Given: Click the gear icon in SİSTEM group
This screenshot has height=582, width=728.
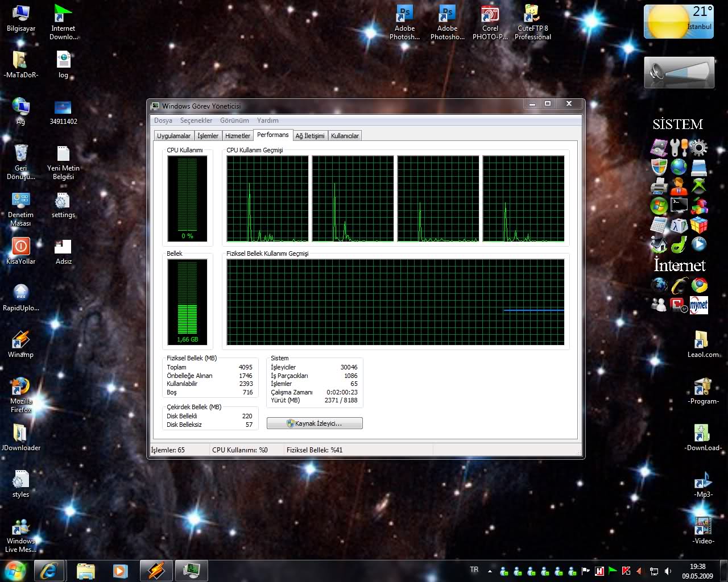Looking at the screenshot, I should pyautogui.click(x=699, y=148).
